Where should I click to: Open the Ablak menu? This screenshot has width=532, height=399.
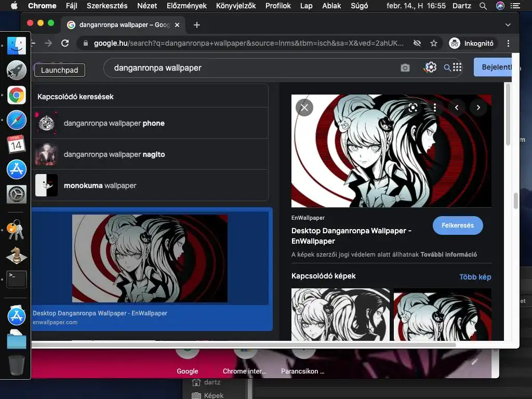(331, 6)
